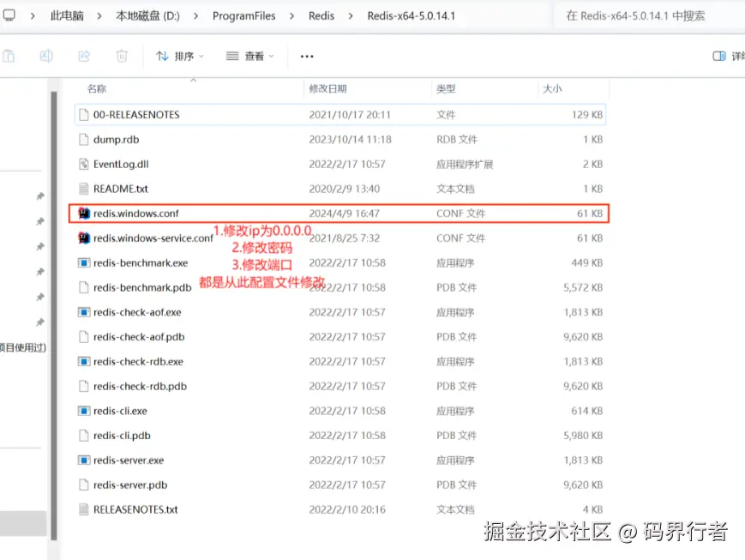Select redis-check-rdb.exe application icon
Image resolution: width=745 pixels, height=560 pixels.
pyautogui.click(x=84, y=361)
